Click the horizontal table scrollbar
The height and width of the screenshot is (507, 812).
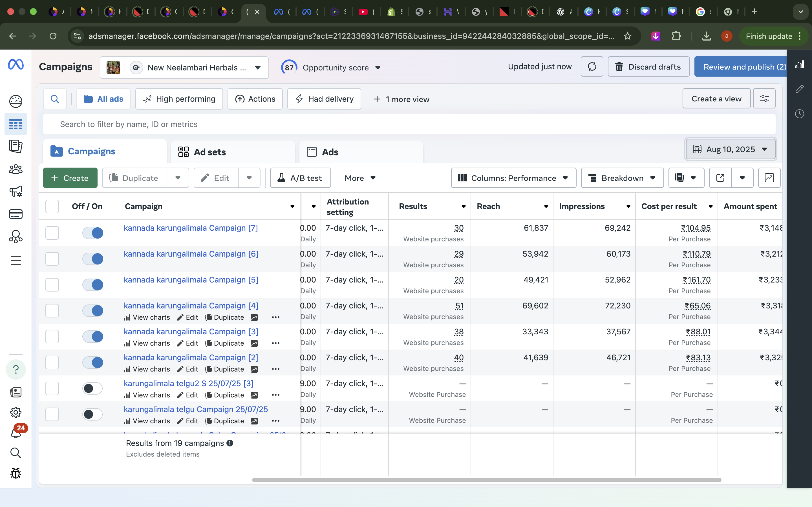[x=487, y=480]
